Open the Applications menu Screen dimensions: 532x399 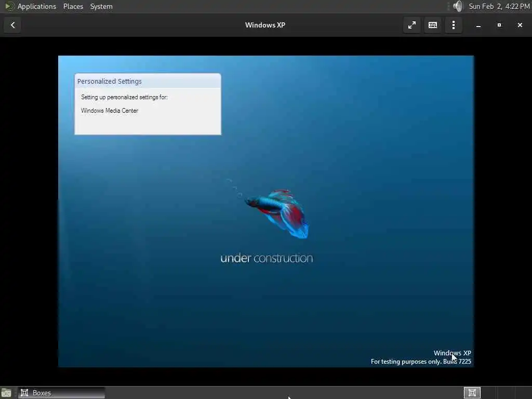[37, 6]
